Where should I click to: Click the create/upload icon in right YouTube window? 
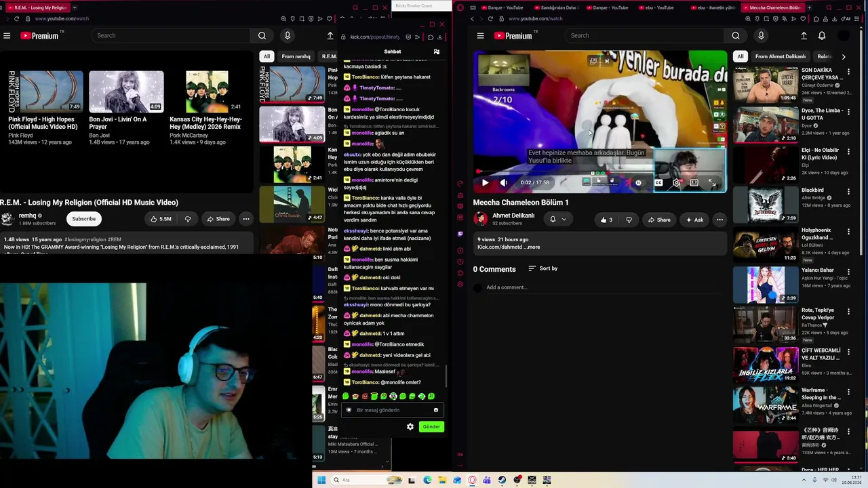(x=804, y=35)
